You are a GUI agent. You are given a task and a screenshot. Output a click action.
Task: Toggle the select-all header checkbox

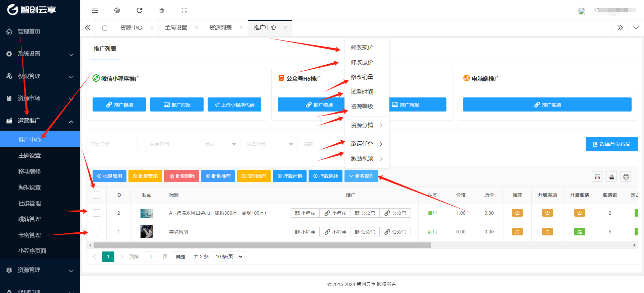[97, 195]
